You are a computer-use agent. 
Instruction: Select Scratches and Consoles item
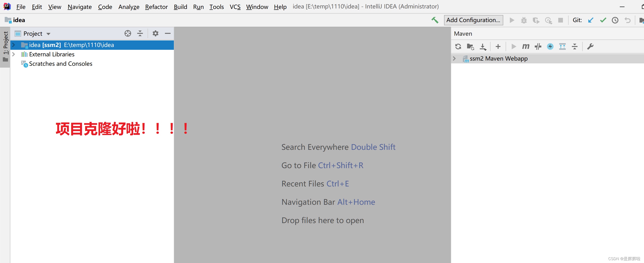pos(61,64)
